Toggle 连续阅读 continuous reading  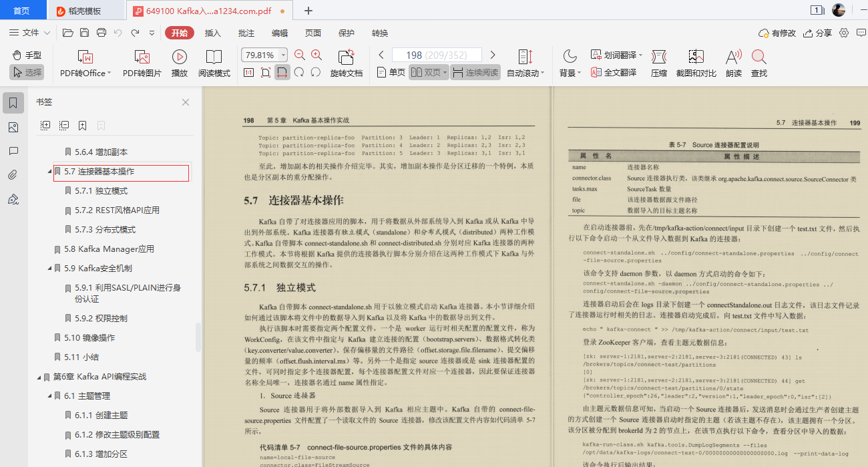[475, 72]
